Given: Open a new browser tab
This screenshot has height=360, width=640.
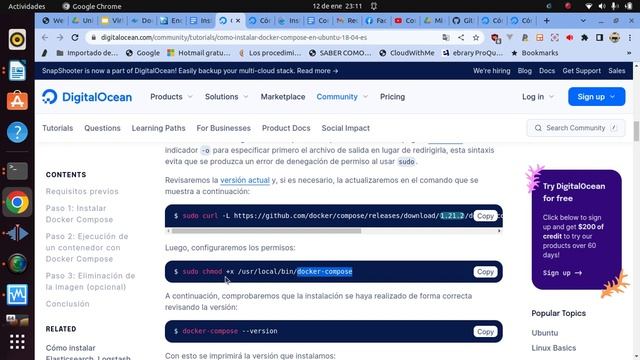Looking at the screenshot, I should point(547,20).
